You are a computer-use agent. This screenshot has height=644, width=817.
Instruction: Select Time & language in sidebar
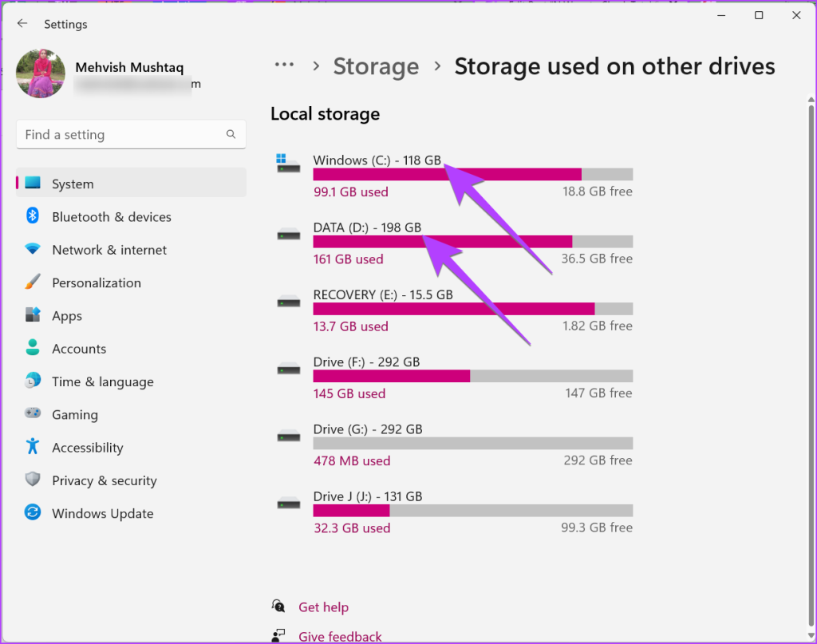click(x=102, y=381)
